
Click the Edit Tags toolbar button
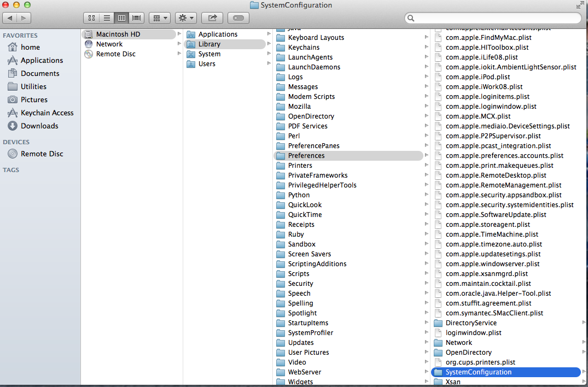pos(238,18)
